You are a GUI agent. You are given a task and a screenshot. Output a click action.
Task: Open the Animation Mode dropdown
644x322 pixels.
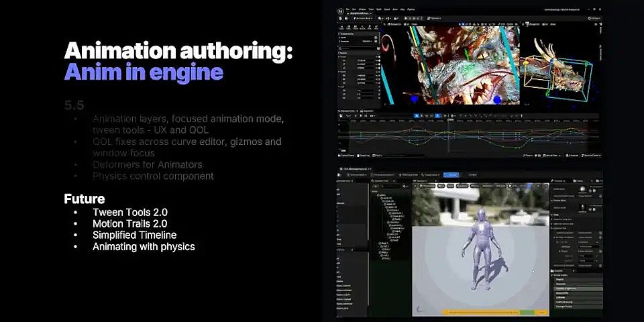(x=363, y=18)
